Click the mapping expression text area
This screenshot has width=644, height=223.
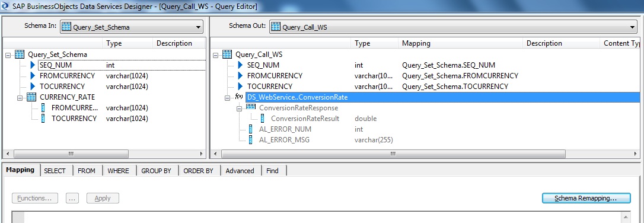323,217
